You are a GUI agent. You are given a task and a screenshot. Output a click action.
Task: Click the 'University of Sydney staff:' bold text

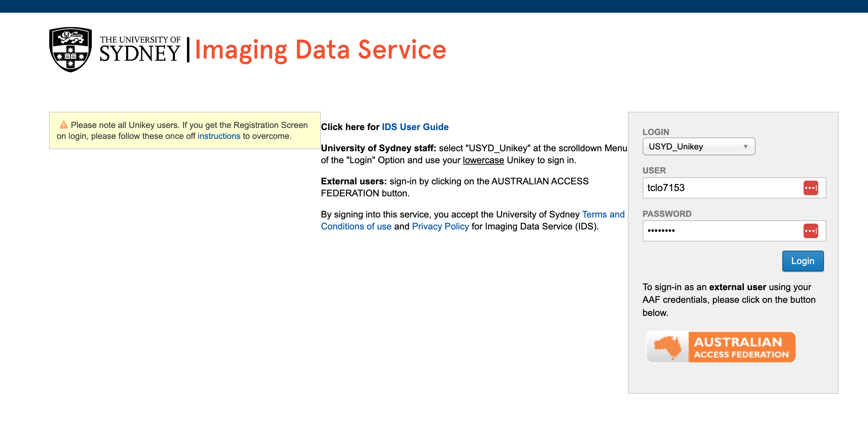[378, 148]
